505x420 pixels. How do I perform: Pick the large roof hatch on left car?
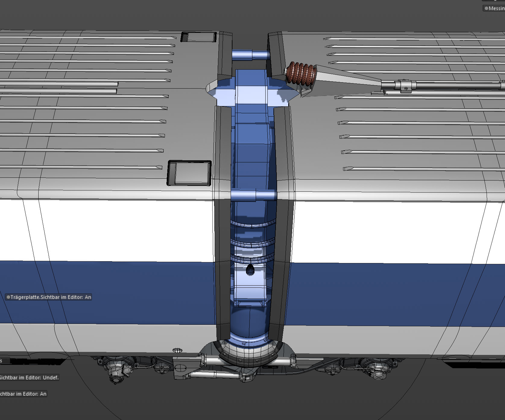coord(189,173)
